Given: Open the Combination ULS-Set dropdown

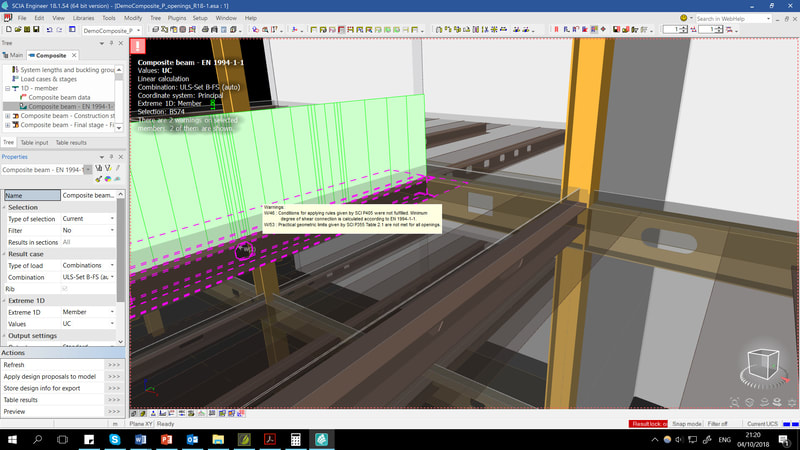Looking at the screenshot, I should 112,277.
